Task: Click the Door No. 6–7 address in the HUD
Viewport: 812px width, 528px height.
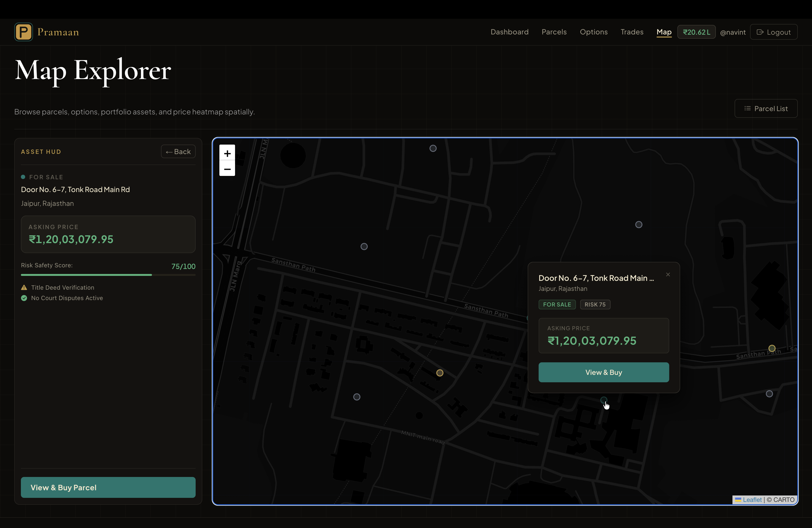Action: pyautogui.click(x=76, y=189)
